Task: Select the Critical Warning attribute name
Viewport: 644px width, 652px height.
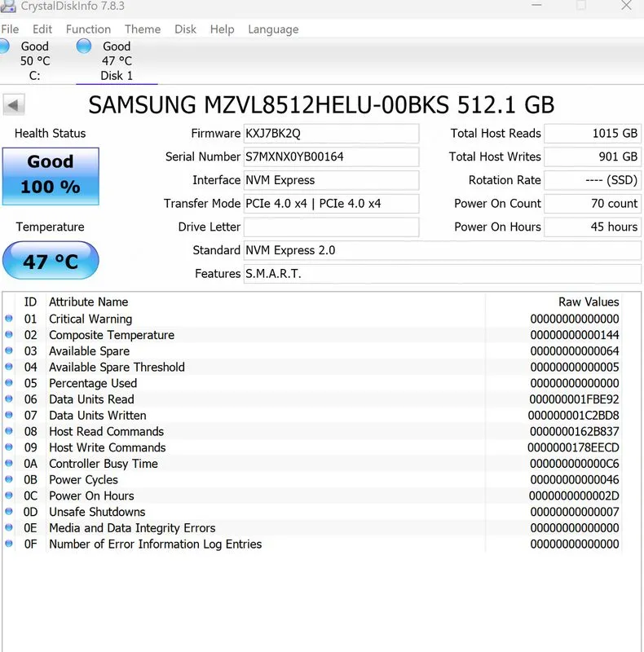Action: (x=90, y=319)
